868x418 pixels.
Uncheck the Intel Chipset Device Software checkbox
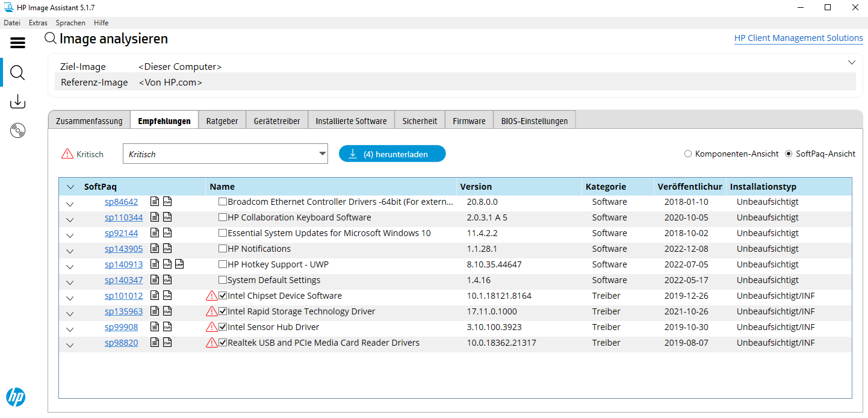tap(223, 296)
